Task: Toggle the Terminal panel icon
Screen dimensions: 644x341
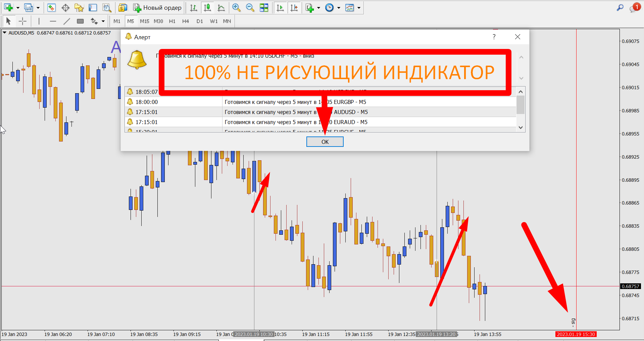Action: click(x=93, y=7)
